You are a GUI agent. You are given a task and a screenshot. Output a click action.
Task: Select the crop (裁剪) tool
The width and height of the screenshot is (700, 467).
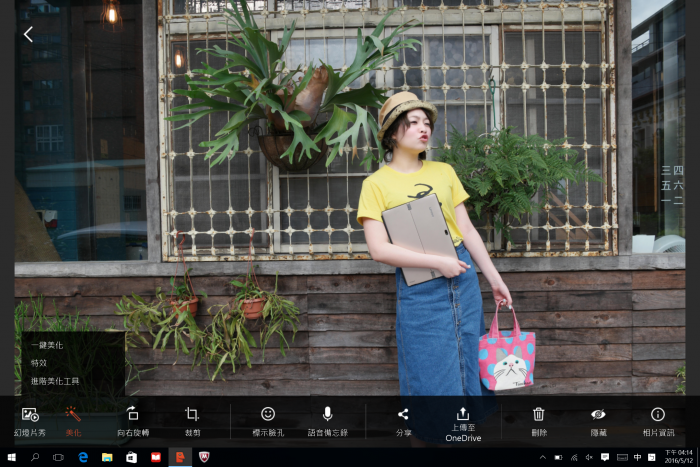pyautogui.click(x=192, y=420)
